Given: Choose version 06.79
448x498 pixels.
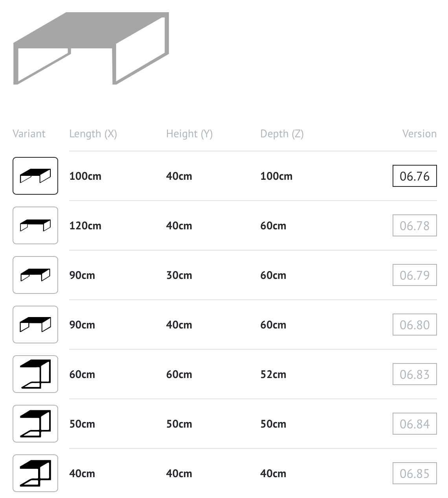Looking at the screenshot, I should [x=415, y=275].
